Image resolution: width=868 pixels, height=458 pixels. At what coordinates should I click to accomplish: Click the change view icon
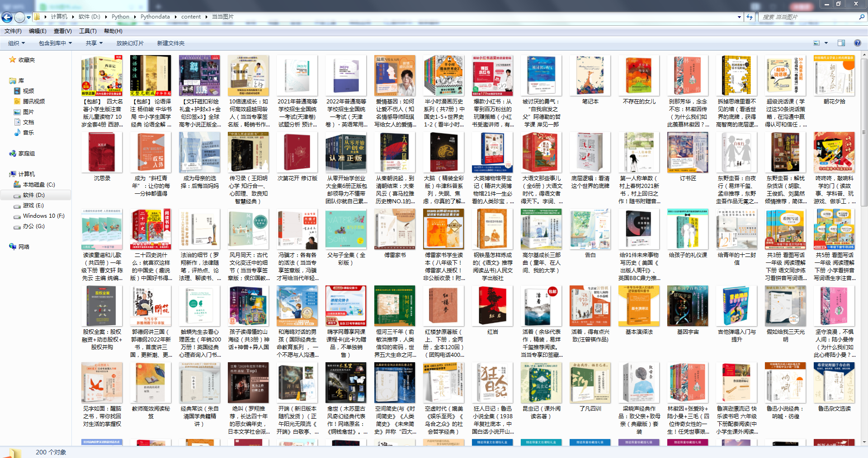click(816, 43)
